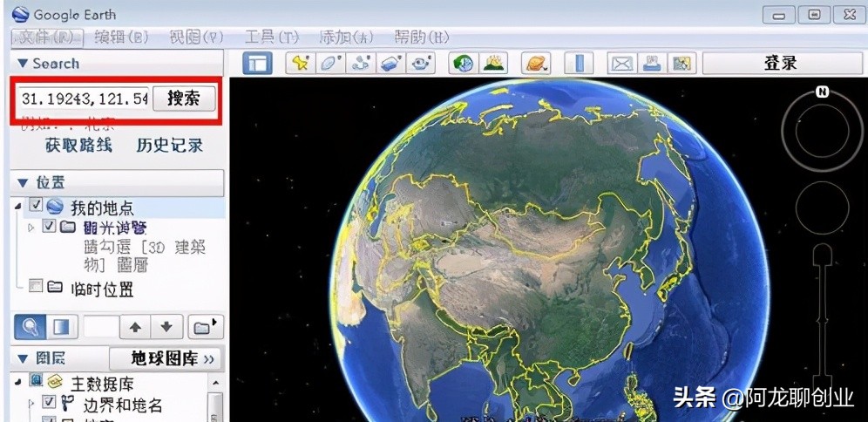
Task: Select the 主数据库 tree item
Action: click(102, 384)
